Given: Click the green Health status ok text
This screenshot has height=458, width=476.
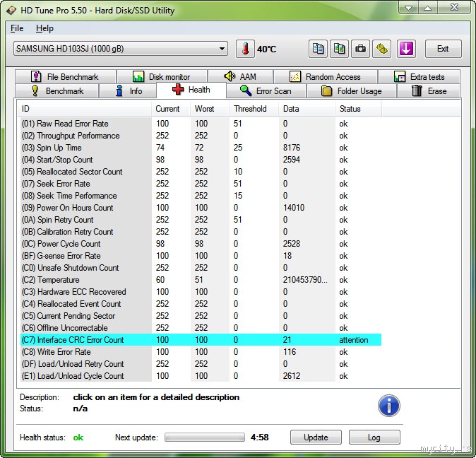Looking at the screenshot, I should (78, 438).
